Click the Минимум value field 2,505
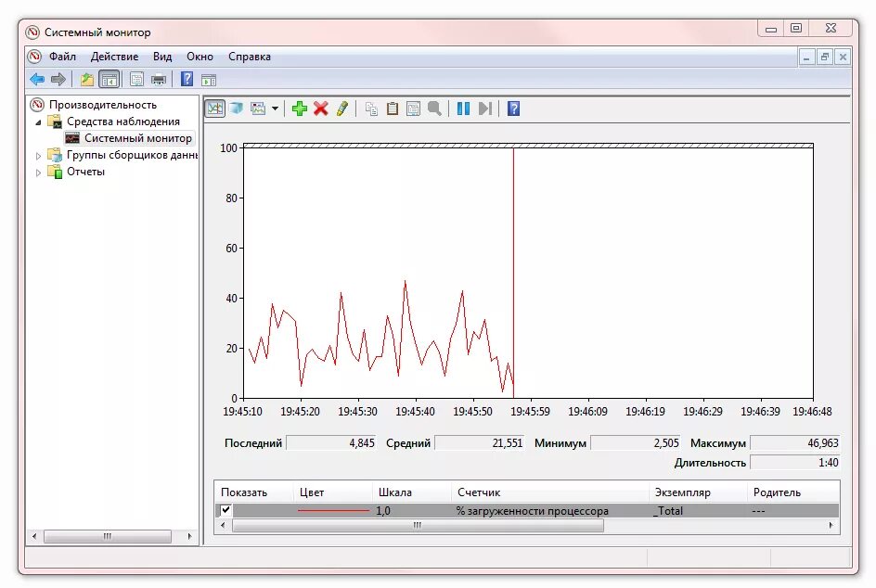876x588 pixels. 636,442
